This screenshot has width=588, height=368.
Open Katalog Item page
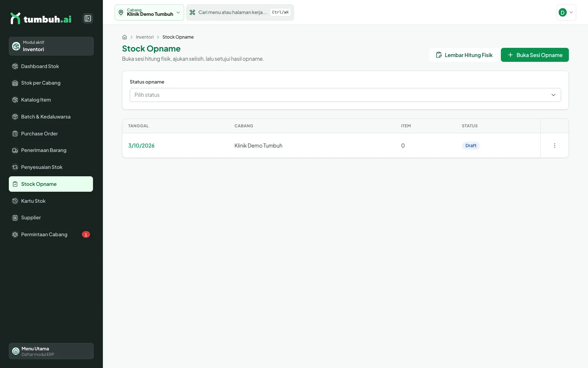tap(51, 100)
